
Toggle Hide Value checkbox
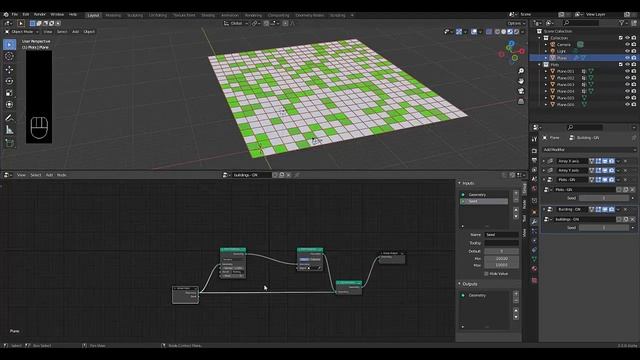click(x=486, y=274)
